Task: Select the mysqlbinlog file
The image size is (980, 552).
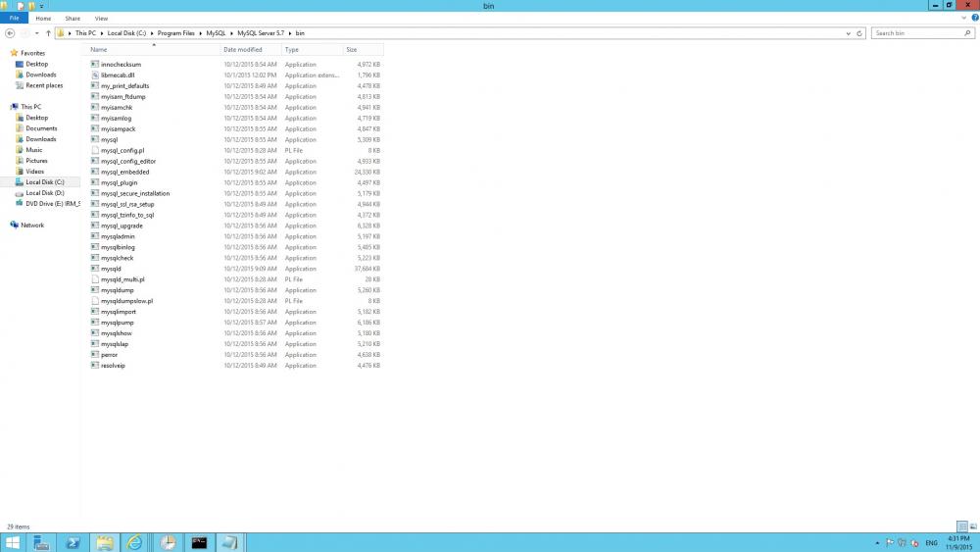Action: click(118, 247)
